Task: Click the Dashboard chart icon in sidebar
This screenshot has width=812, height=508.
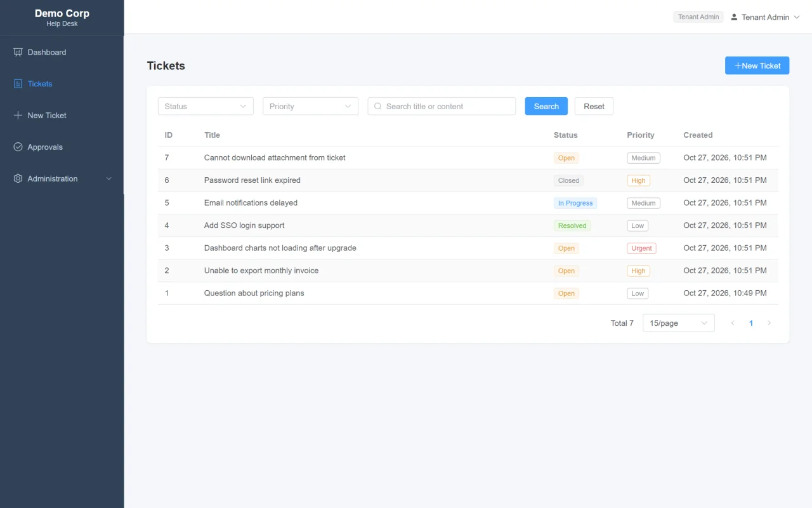Action: click(x=18, y=52)
